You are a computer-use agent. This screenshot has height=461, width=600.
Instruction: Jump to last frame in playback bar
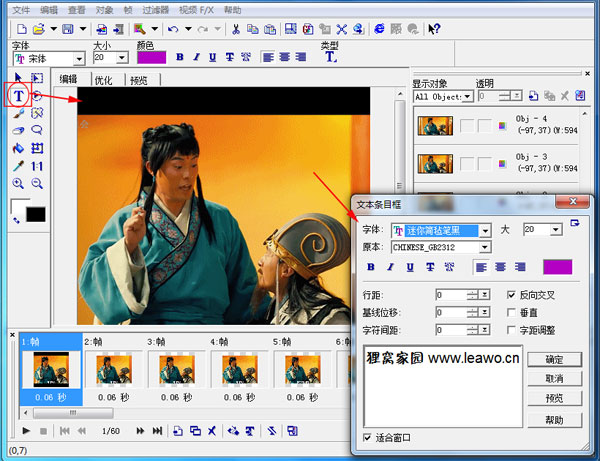157,431
